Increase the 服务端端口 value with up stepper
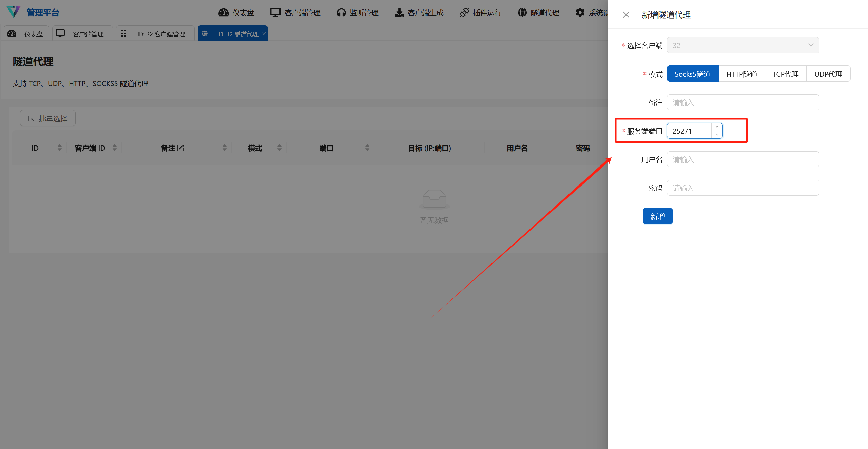 (717, 127)
